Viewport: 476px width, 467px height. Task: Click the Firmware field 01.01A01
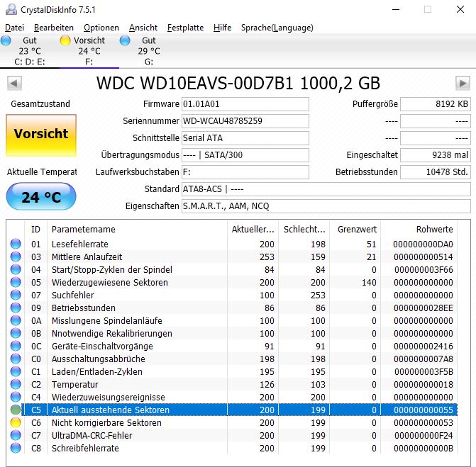point(245,104)
